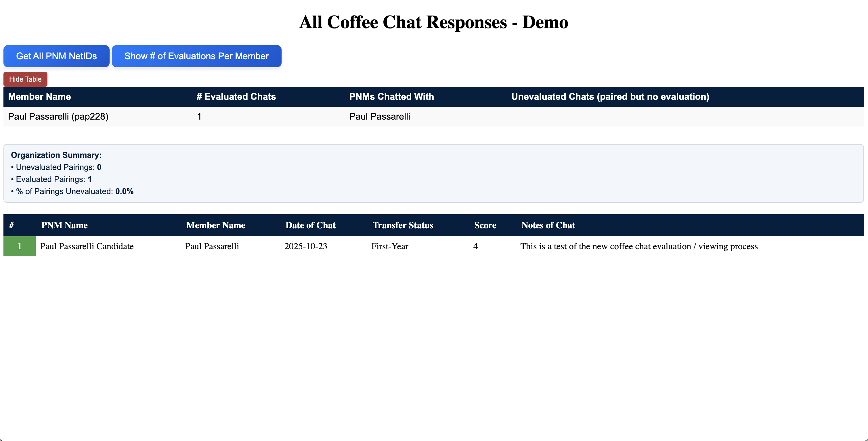Click Score column header
Screen dimensions: 868x441
coord(485,225)
